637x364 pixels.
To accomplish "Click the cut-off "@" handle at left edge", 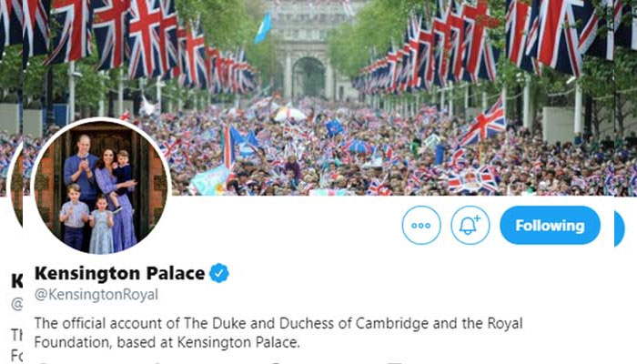I will click(x=16, y=304).
